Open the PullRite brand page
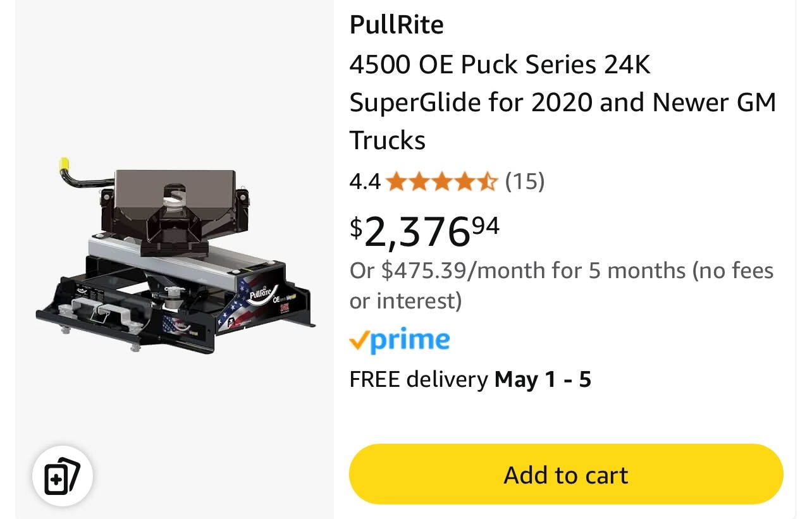The width and height of the screenshot is (812, 519). [x=397, y=25]
